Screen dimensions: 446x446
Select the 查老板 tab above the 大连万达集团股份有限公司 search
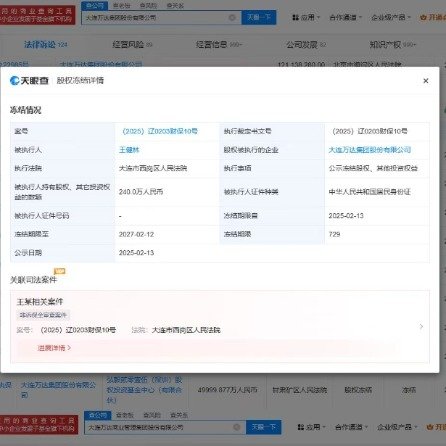(121, 6)
